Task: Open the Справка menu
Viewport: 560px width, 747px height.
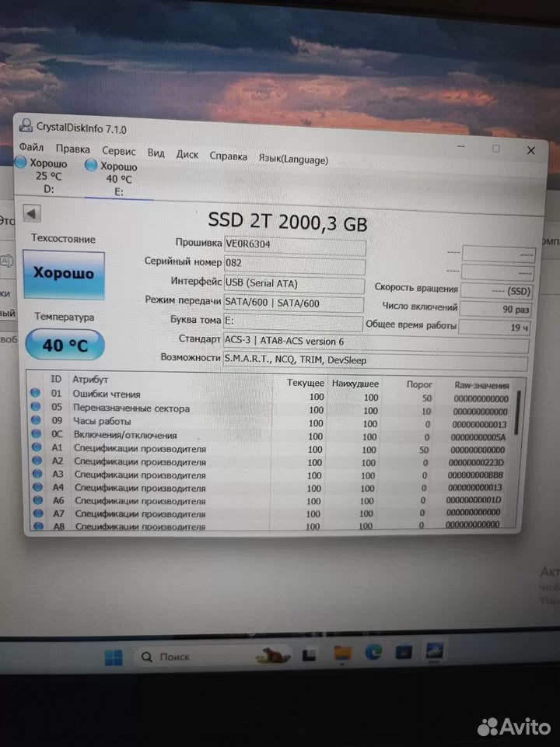Action: [228, 156]
